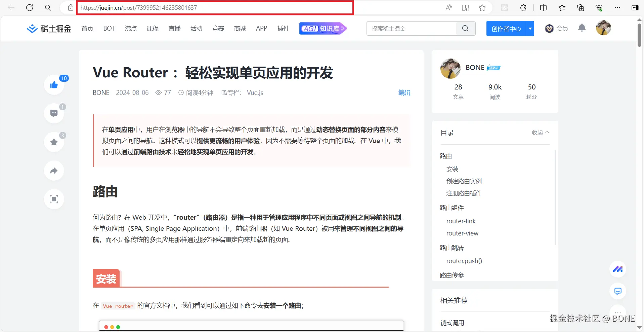Click the Juejin (稀土掘金) logo
This screenshot has height=332, width=644.
(48, 28)
